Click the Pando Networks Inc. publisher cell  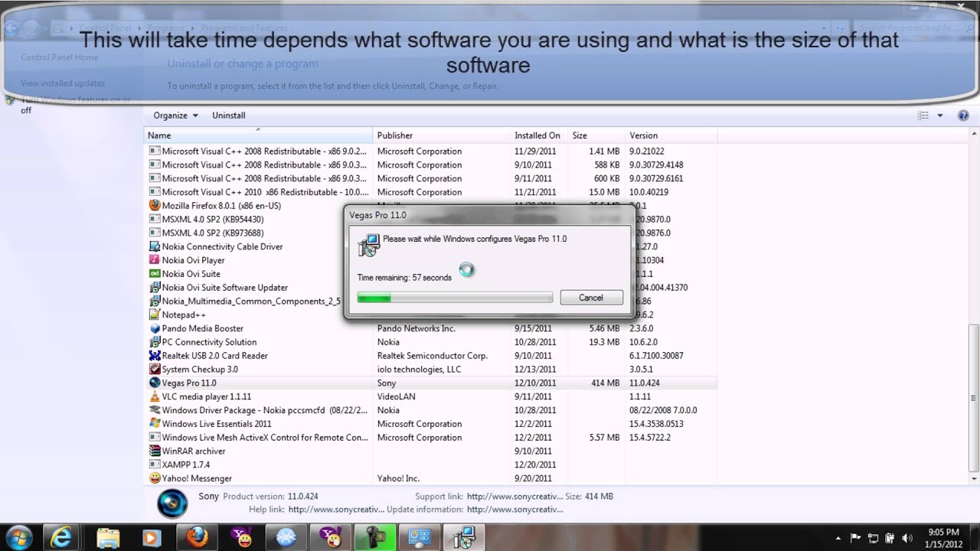416,328
